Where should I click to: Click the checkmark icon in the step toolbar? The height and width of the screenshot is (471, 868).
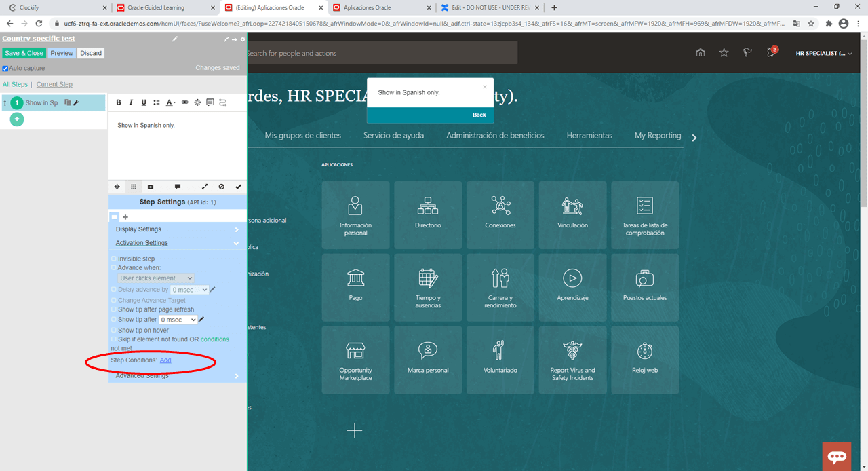click(x=237, y=187)
